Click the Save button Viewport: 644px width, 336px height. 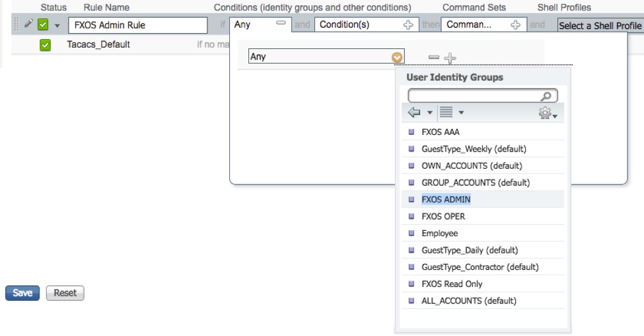[x=22, y=293]
